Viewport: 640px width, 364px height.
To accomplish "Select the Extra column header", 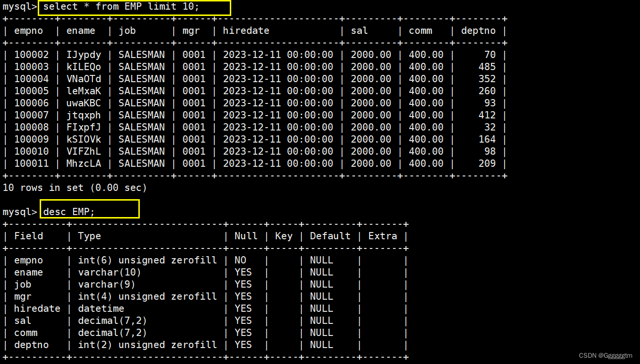I will (x=383, y=236).
